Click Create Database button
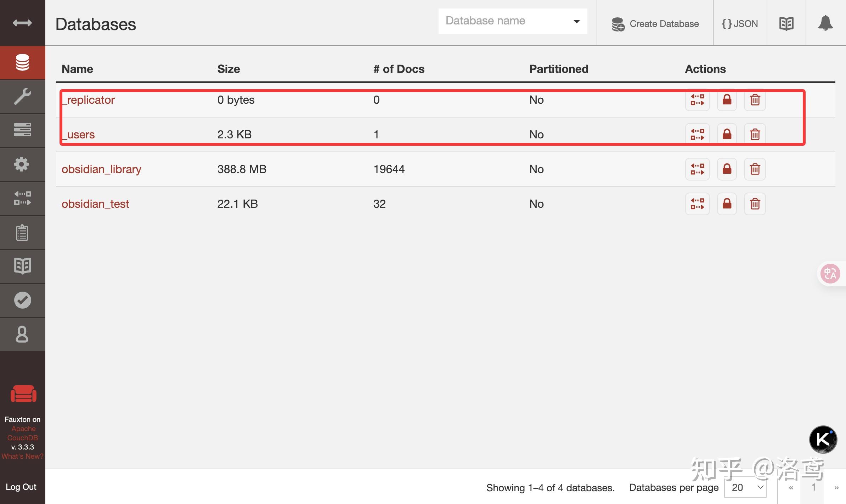This screenshot has width=846, height=504. pos(655,24)
